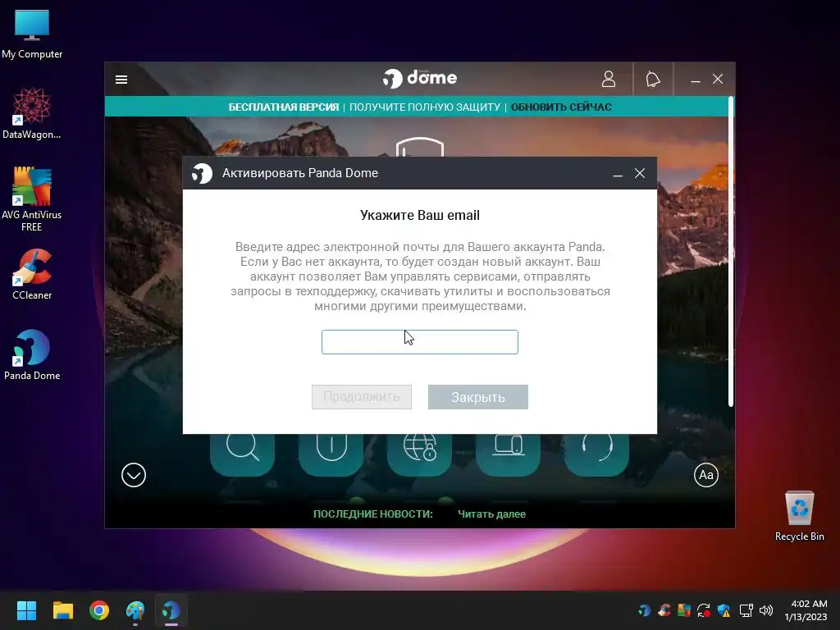Select the CCleaner desktop shortcut
The height and width of the screenshot is (630, 840).
32,274
